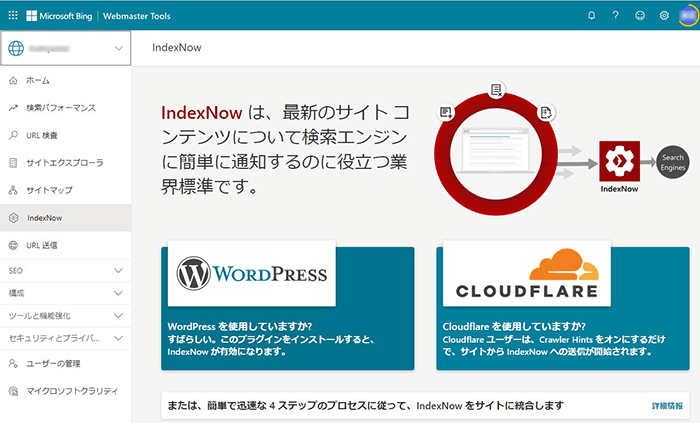Open URL 送信 page
Image resolution: width=700 pixels, height=423 pixels.
(66, 245)
